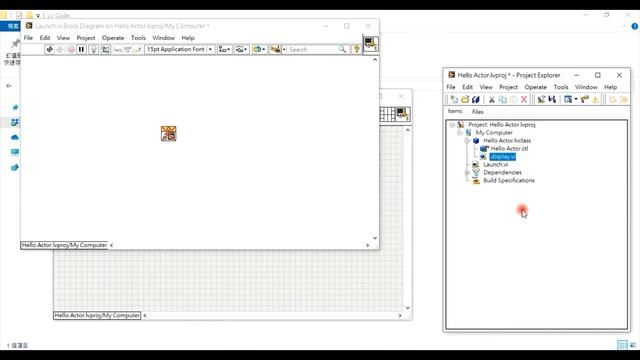Open Operate menu in Project Explorer window
The image size is (640, 360).
(x=536, y=87)
